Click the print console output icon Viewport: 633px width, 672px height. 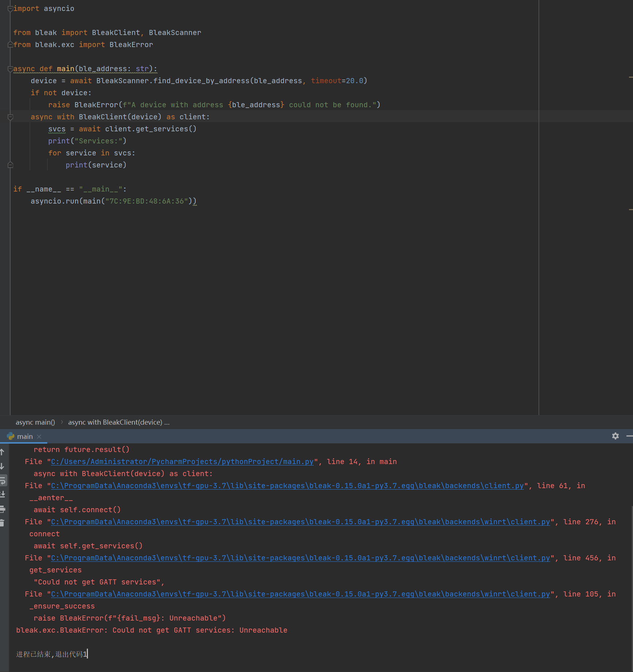(x=3, y=509)
